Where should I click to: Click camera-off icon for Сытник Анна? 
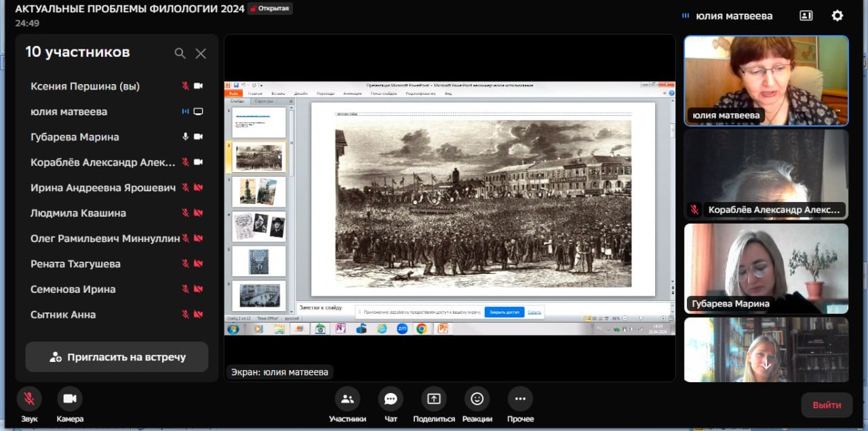[x=198, y=314]
